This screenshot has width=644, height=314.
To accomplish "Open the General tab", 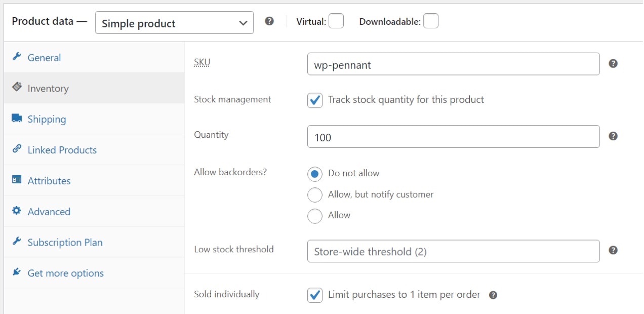I will coord(94,57).
